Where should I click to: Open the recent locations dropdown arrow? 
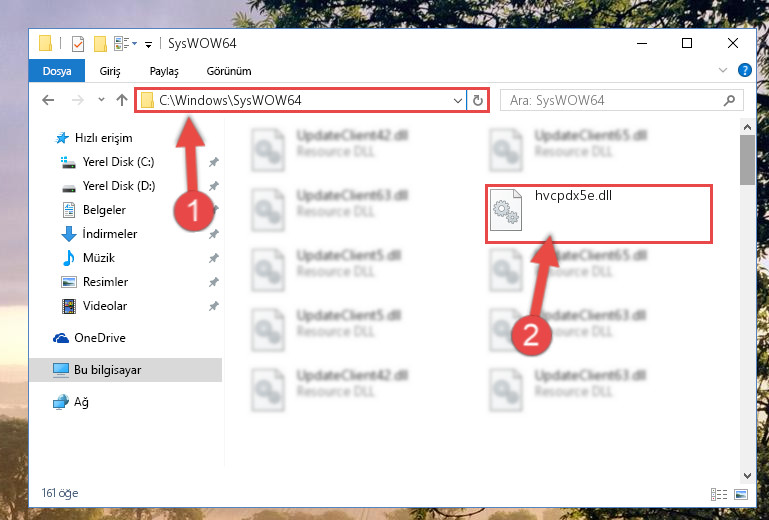pos(101,100)
